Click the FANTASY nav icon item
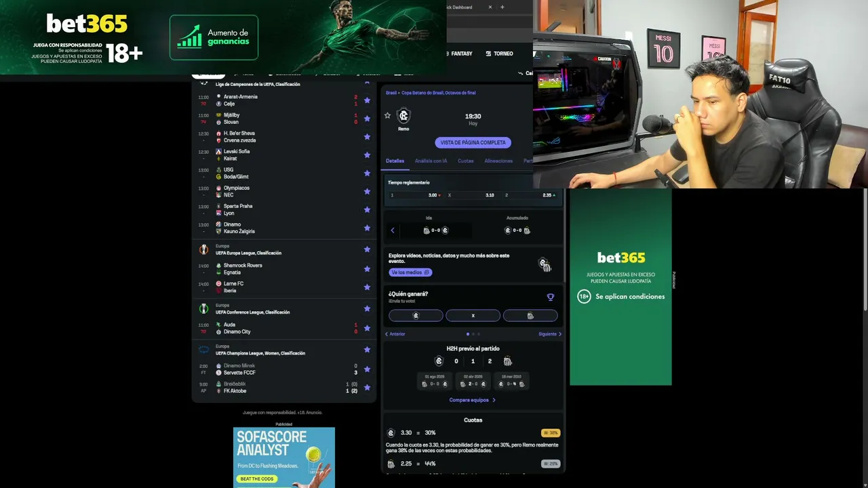This screenshot has height=488, width=868. (x=459, y=54)
